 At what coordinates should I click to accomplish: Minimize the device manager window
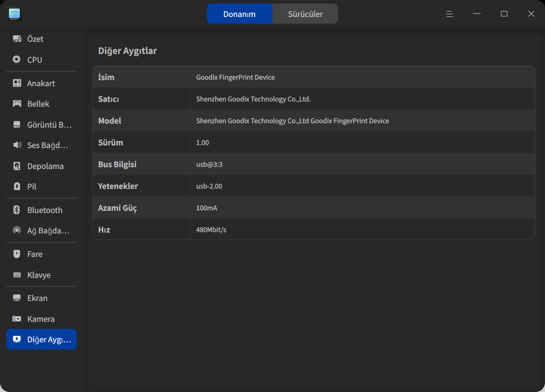[x=477, y=14]
